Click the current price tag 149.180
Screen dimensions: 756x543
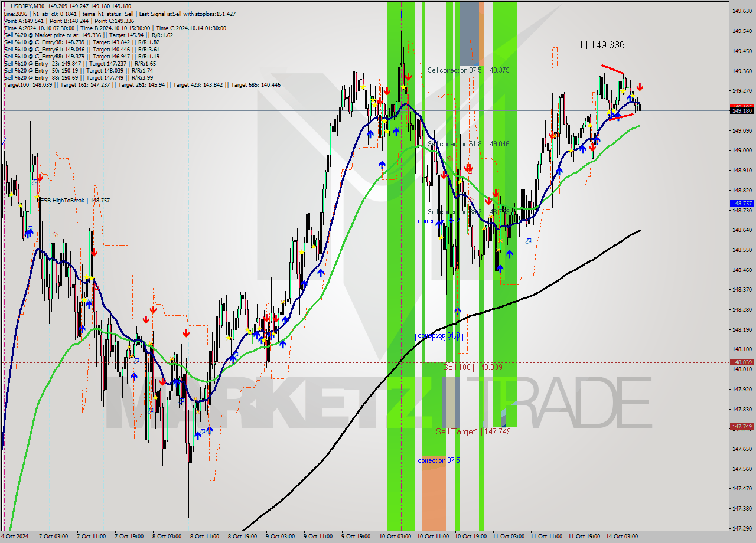(742, 110)
